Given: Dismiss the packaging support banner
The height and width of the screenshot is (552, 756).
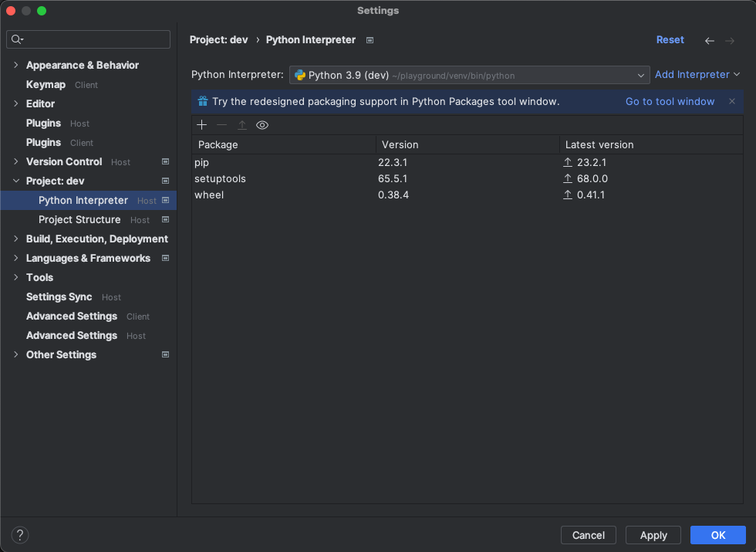Looking at the screenshot, I should [x=732, y=101].
